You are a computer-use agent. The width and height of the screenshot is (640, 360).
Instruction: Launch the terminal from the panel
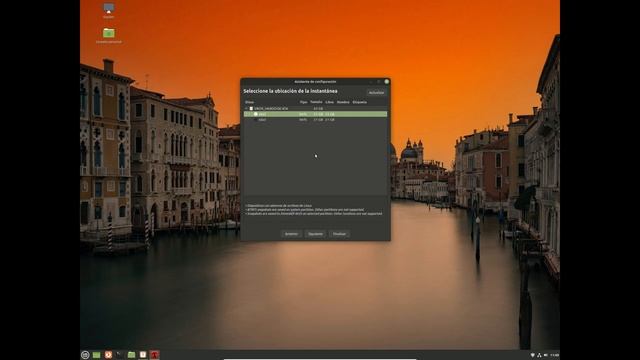click(120, 355)
